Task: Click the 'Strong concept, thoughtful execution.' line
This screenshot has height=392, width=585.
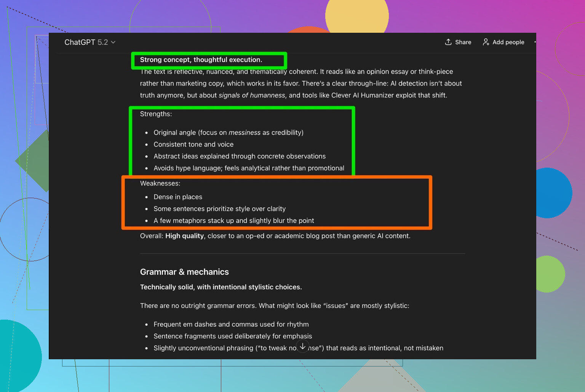Action: pos(201,60)
